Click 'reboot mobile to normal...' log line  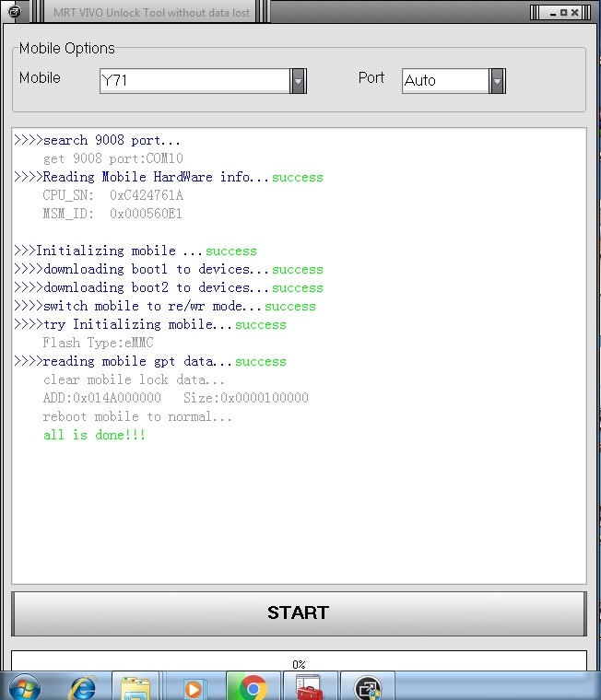(137, 416)
